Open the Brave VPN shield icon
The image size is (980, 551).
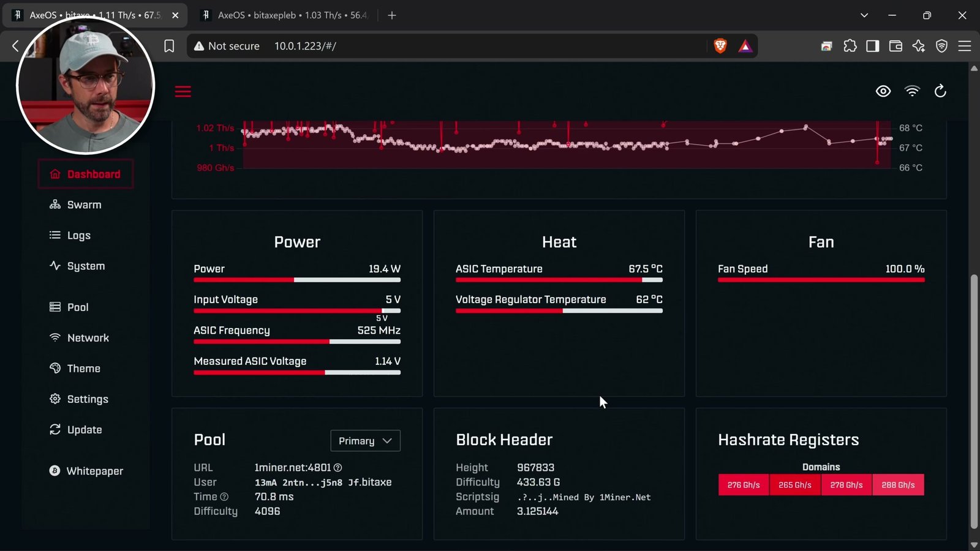[941, 46]
